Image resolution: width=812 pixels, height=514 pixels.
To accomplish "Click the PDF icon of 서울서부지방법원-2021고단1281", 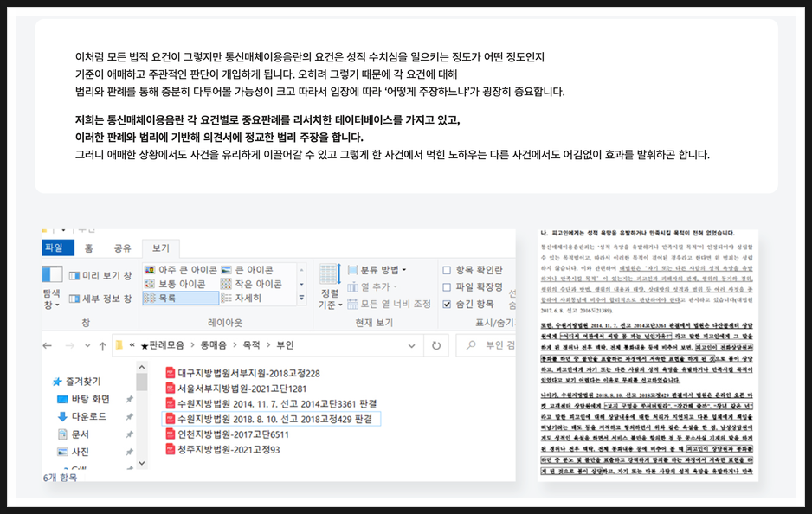I will click(x=170, y=389).
